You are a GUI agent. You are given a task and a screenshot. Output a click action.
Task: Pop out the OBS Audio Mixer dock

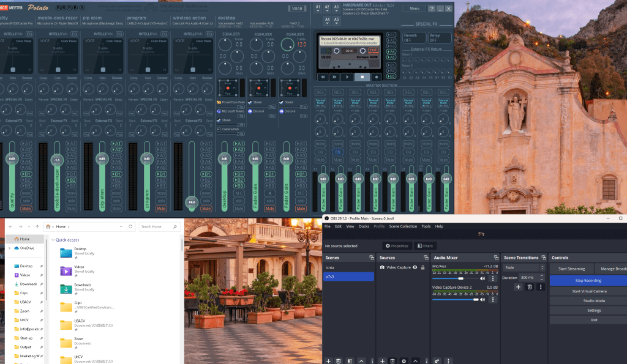pos(496,258)
